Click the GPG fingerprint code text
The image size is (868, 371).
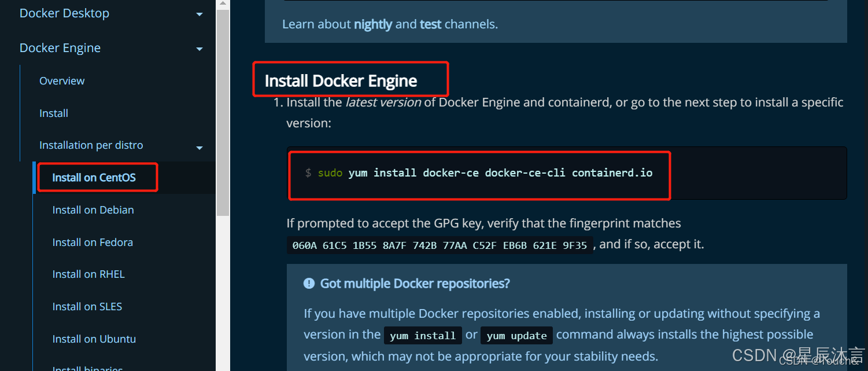coord(439,245)
